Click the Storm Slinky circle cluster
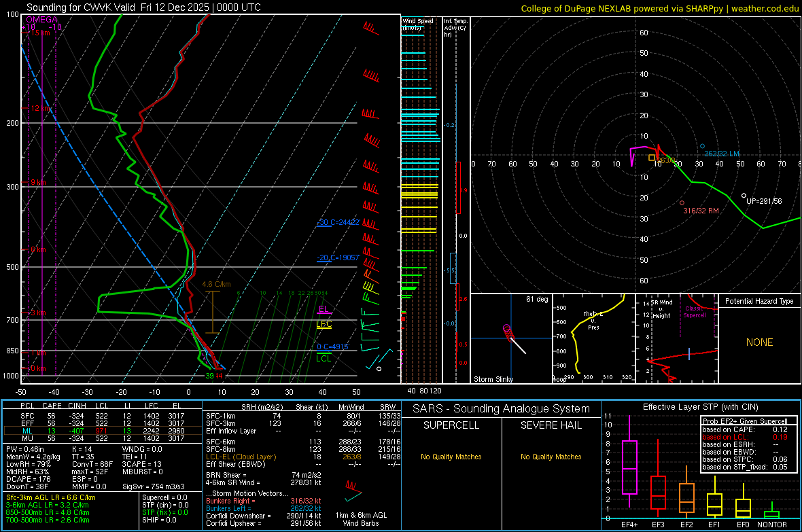 click(x=508, y=332)
